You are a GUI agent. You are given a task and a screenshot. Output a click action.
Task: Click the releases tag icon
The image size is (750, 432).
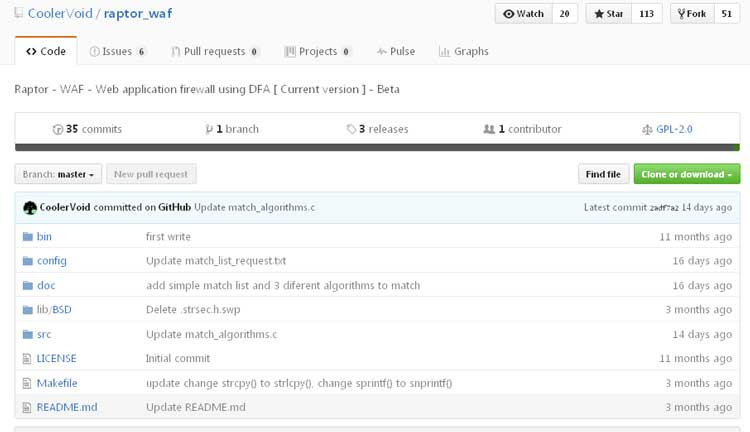pos(351,129)
